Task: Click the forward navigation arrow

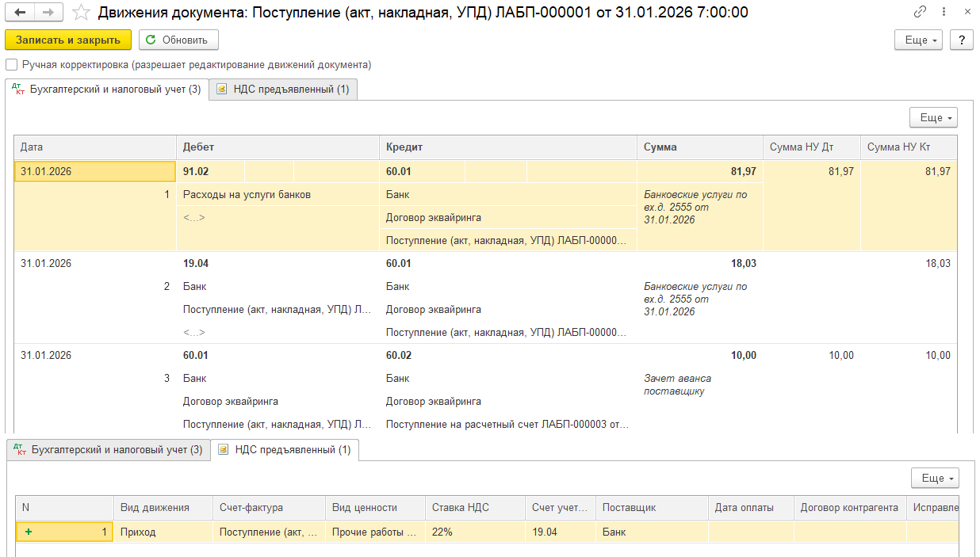Action: click(48, 13)
